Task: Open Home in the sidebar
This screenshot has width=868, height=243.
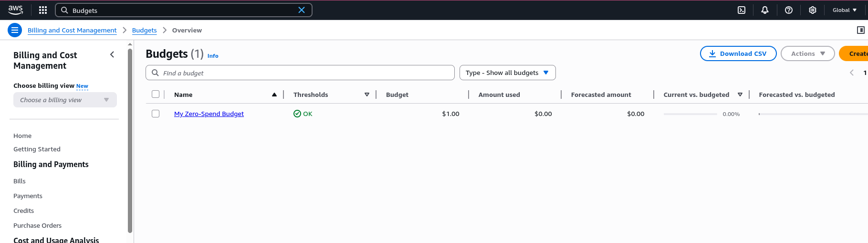Action: click(22, 136)
